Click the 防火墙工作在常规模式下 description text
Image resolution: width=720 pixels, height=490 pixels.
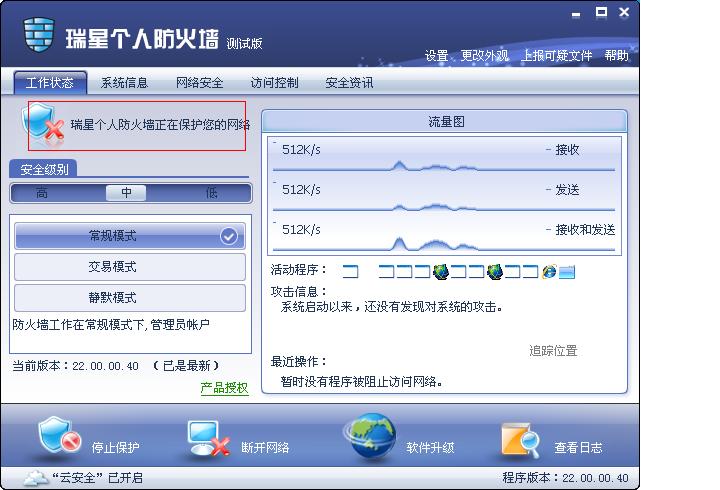pos(111,325)
